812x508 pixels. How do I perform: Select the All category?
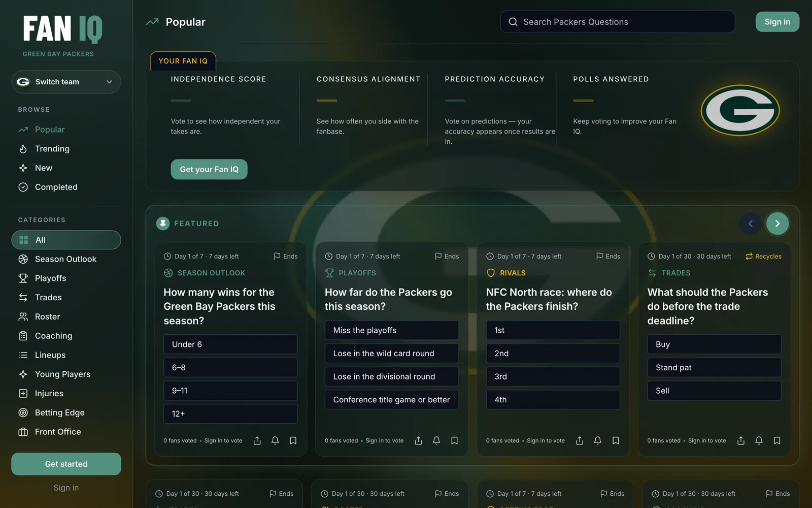point(66,240)
